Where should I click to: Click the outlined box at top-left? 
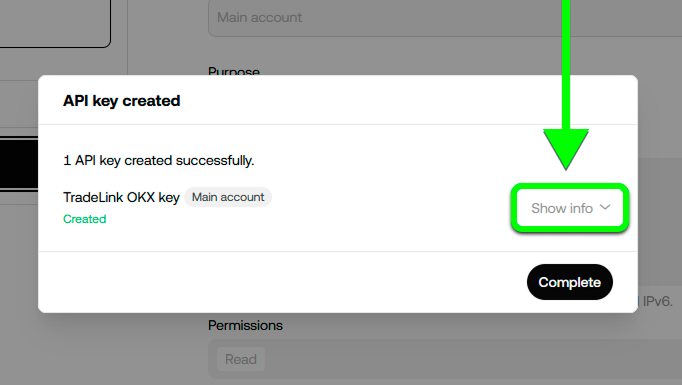click(x=55, y=23)
